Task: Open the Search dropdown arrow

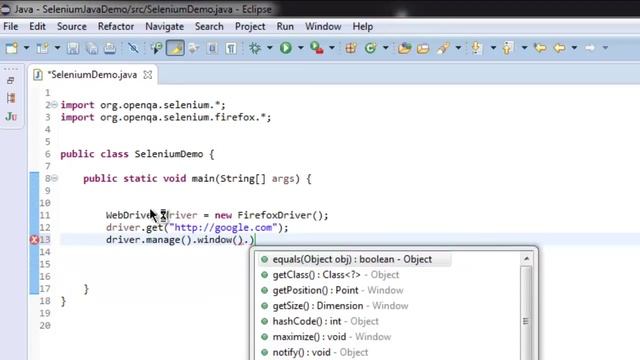Action: [458, 48]
